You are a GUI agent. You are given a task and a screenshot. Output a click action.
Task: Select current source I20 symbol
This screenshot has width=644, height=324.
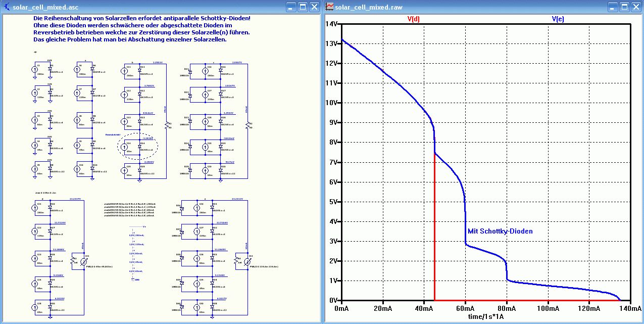tap(205, 170)
